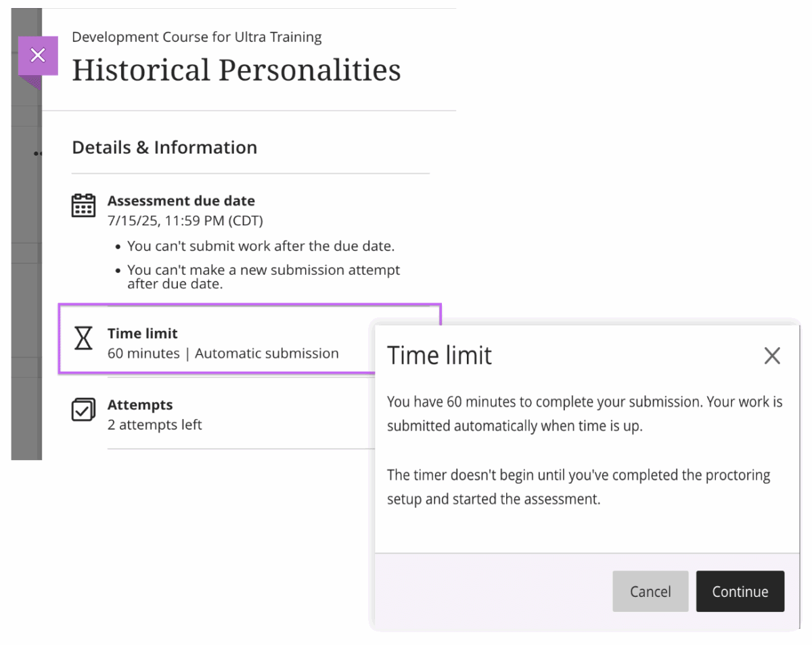The width and height of the screenshot is (812, 645).
Task: Click the hourglass Time limit icon
Action: tap(83, 338)
